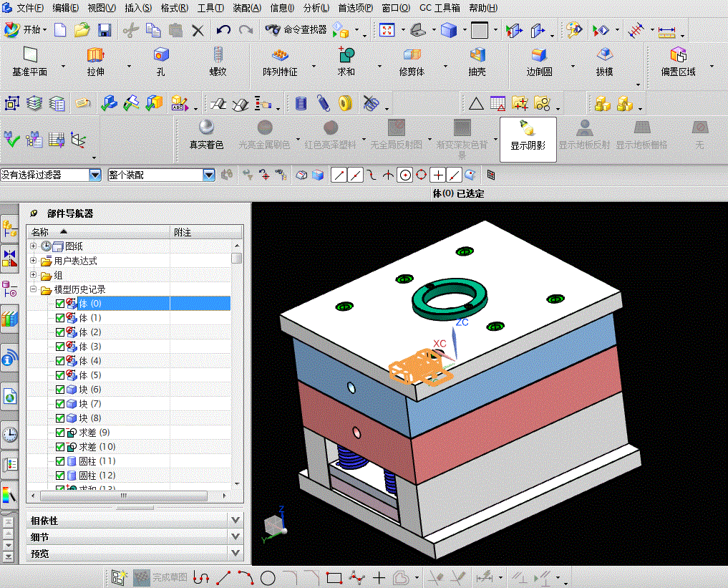Open the 分析(L) menu
The width and height of the screenshot is (728, 588).
pyautogui.click(x=316, y=8)
